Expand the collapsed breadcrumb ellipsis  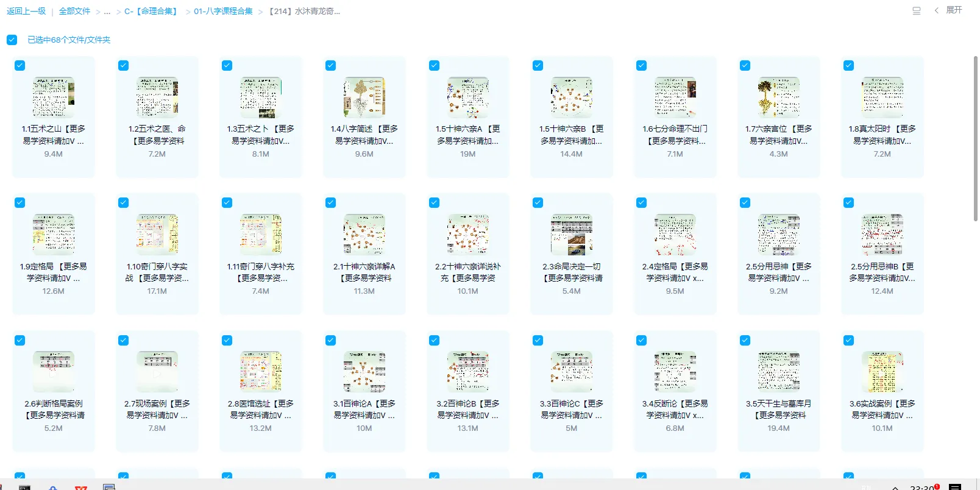(107, 11)
